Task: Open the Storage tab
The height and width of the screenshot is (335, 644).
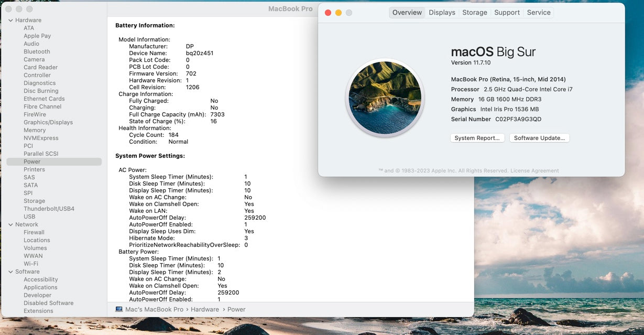Action: point(474,13)
